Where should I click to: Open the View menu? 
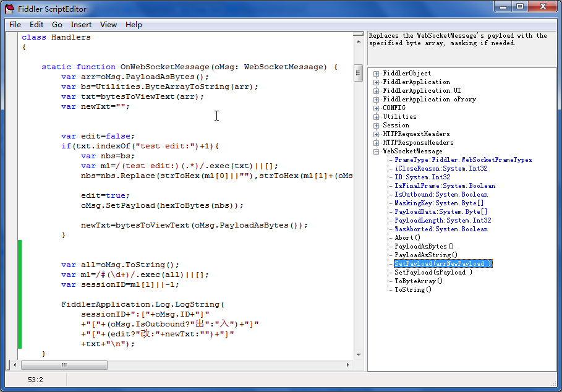pos(108,24)
